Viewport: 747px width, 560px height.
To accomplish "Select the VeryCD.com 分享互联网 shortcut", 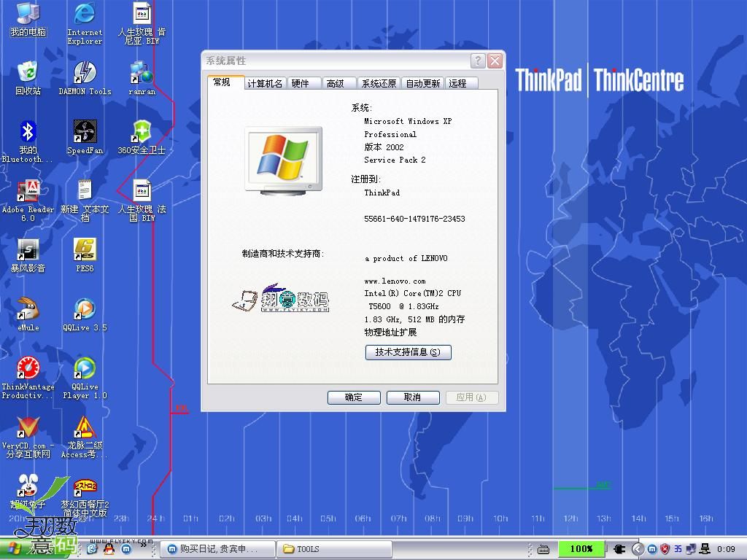I will click(x=28, y=437).
